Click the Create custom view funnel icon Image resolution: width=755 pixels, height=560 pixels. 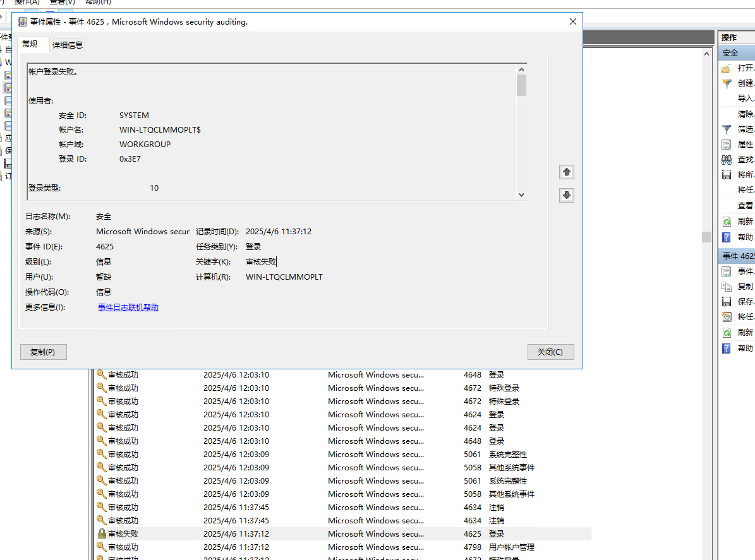coord(727,83)
